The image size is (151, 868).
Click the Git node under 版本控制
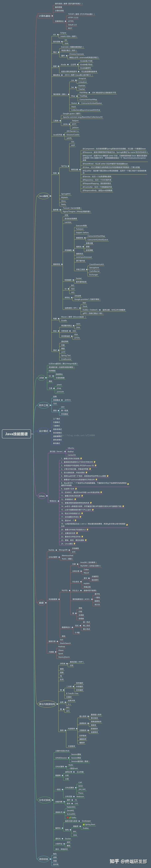66,40
